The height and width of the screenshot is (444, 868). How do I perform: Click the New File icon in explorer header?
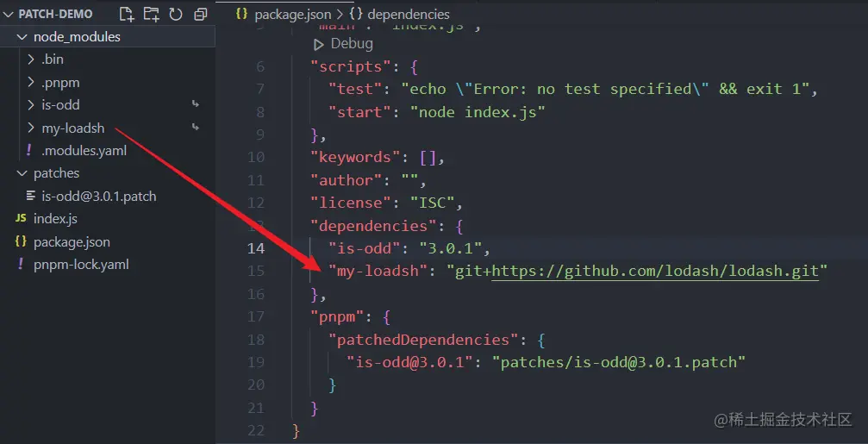(x=126, y=14)
